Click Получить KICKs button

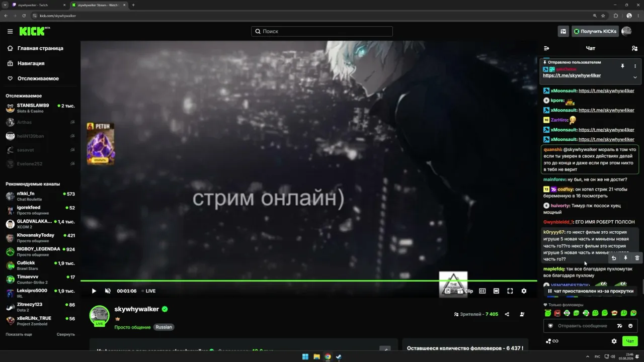click(x=595, y=31)
